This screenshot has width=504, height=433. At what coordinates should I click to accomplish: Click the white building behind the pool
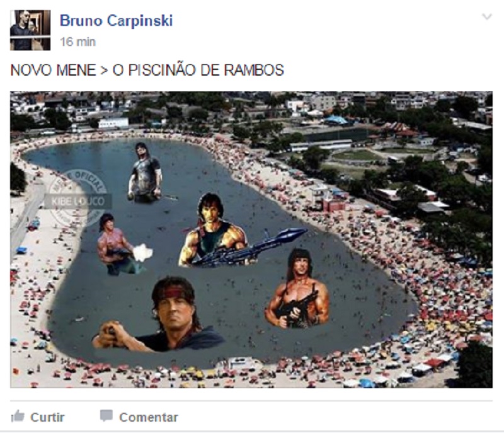[x=113, y=122]
